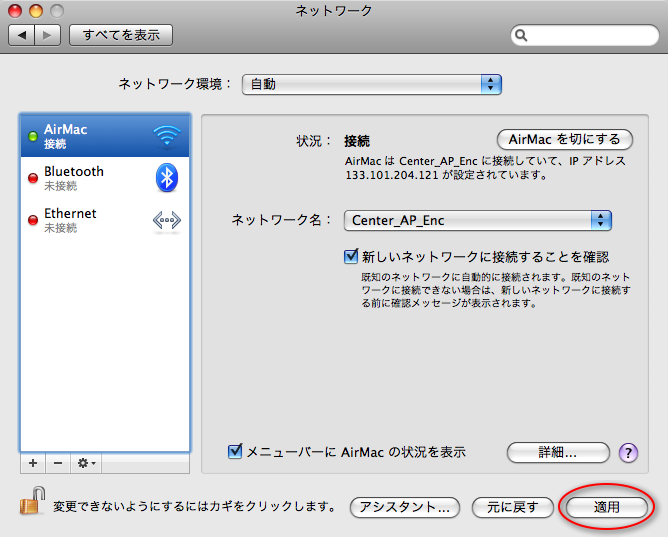The image size is (668, 537).
Task: Add a new service with plus button
Action: tap(33, 463)
